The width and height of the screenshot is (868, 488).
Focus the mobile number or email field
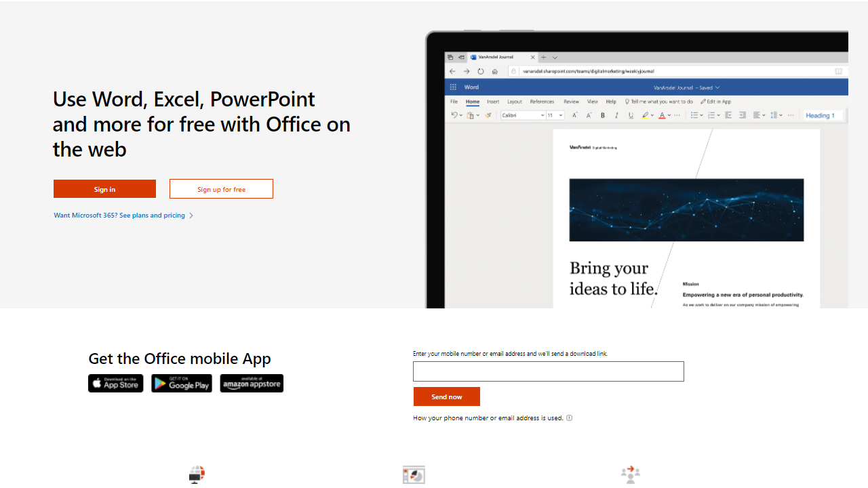click(x=549, y=371)
